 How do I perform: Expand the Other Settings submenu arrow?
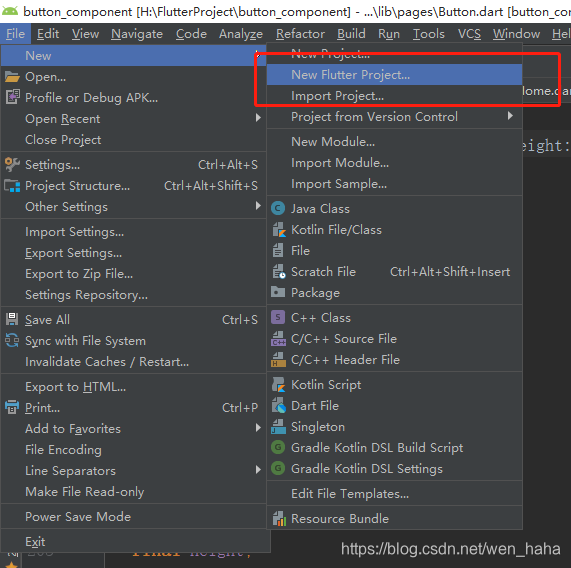[x=258, y=206]
